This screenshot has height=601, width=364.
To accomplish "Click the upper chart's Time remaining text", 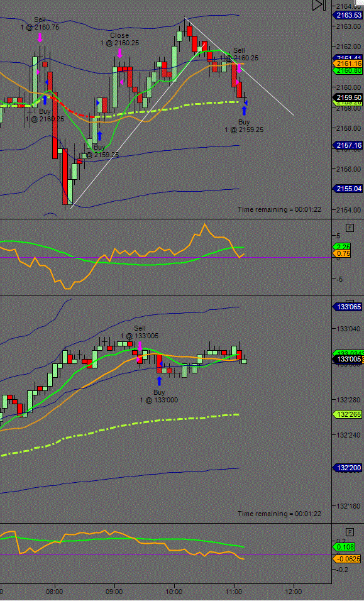I will click(279, 209).
